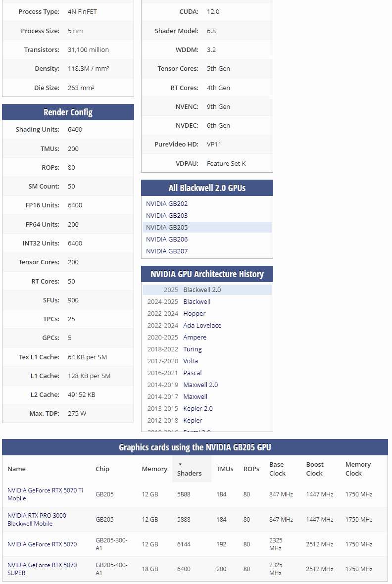This screenshot has width=392, height=584.
Task: Select the CUDA value 12.0
Action: [213, 12]
